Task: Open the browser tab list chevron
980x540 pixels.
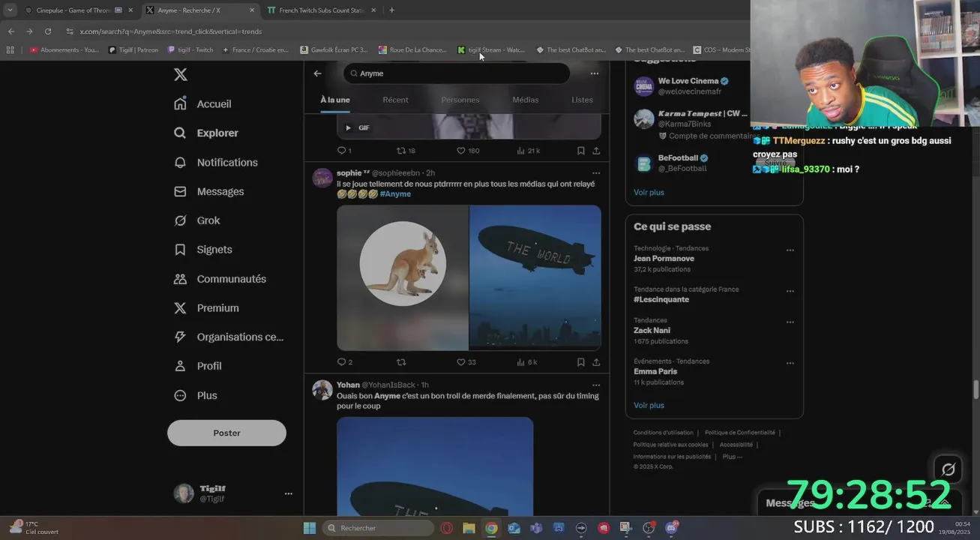Action: [x=10, y=10]
